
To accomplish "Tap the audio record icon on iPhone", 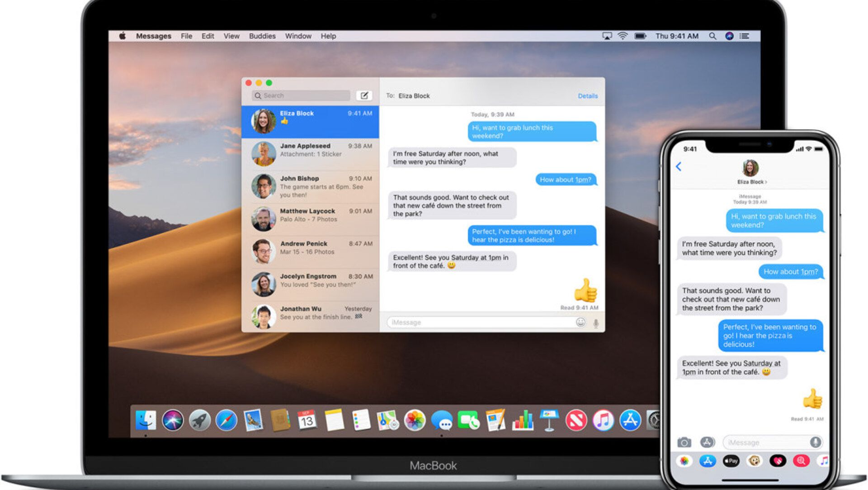I will click(815, 442).
